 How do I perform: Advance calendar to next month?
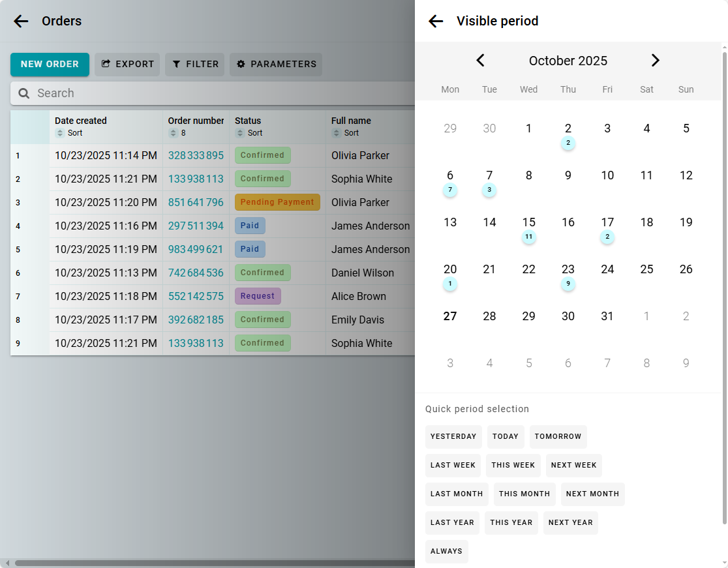coord(655,61)
